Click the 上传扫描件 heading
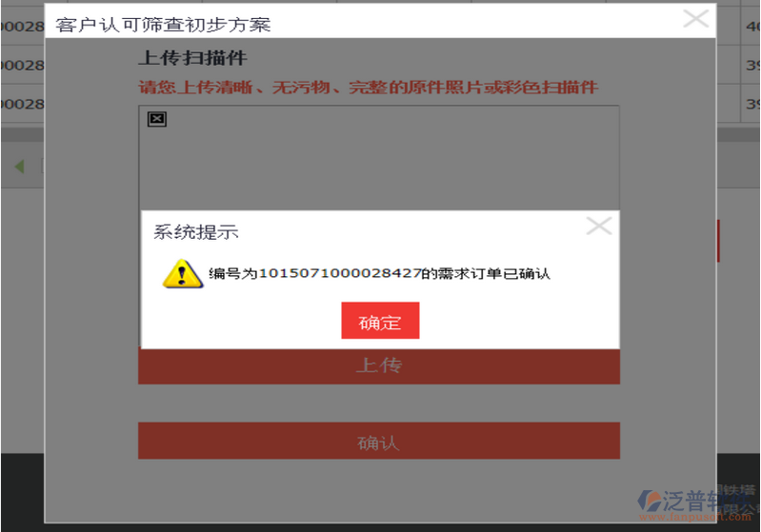 coord(192,58)
